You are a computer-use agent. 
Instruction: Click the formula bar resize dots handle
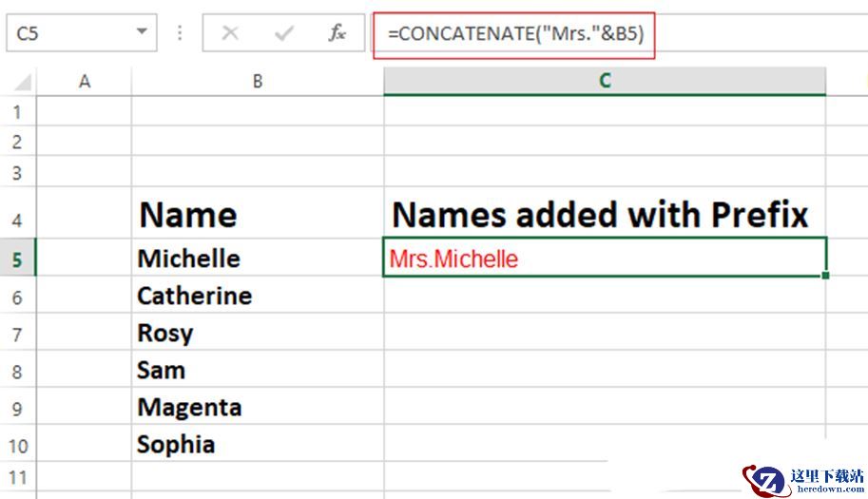180,33
